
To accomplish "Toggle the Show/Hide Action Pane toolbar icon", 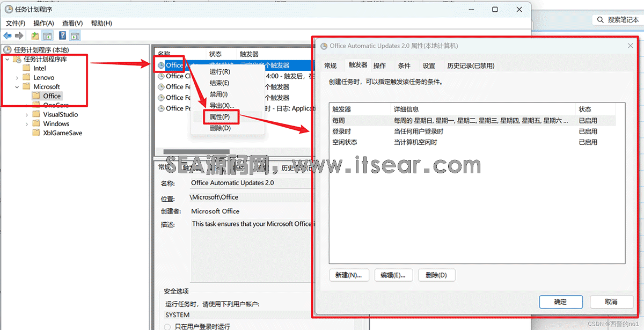I will click(x=75, y=36).
